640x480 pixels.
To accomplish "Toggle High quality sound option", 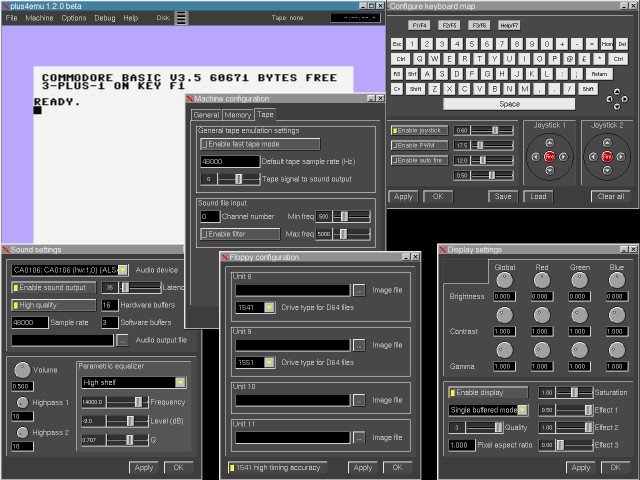I will tap(53, 305).
